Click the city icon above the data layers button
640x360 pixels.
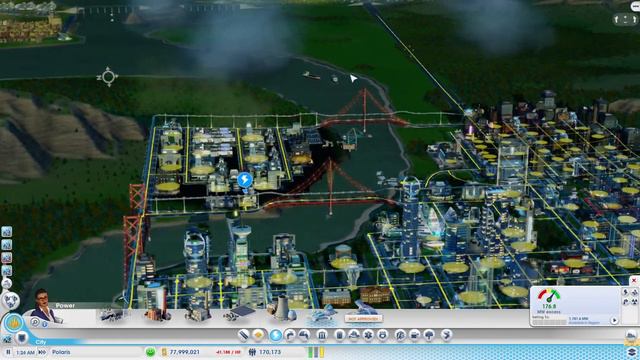pos(631,336)
